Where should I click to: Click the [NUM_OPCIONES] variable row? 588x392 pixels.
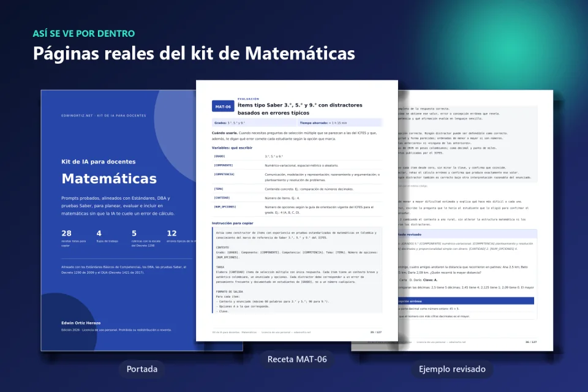pyautogui.click(x=297, y=209)
